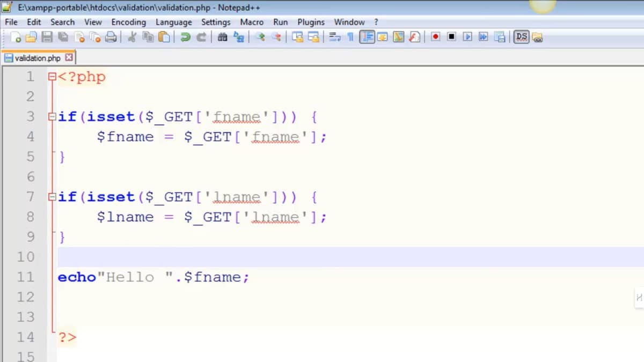Play the recorded macro
The width and height of the screenshot is (644, 362).
(467, 37)
